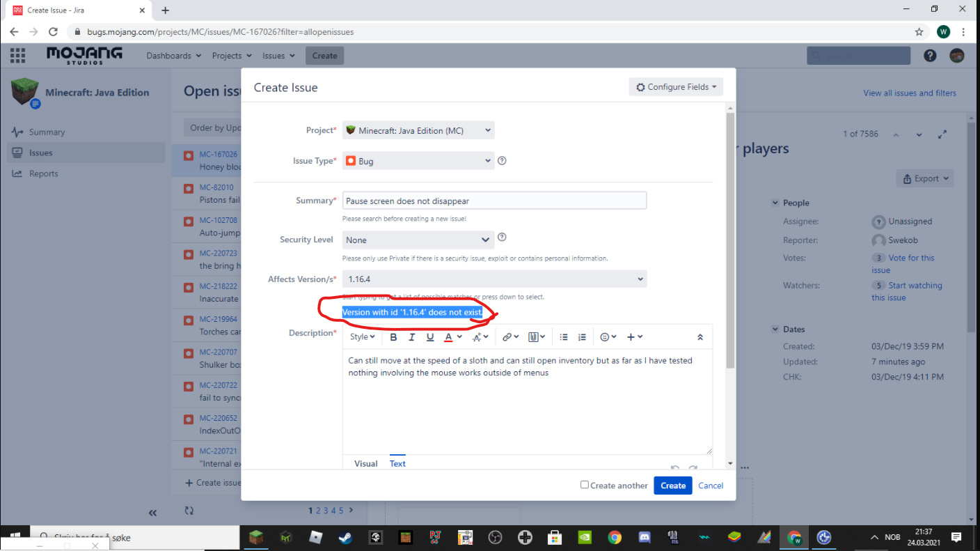Open View all issues and filters link
The image size is (980, 551).
click(910, 93)
